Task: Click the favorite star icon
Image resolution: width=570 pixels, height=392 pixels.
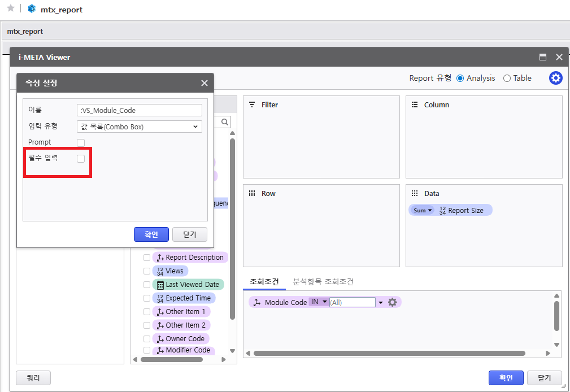Action: 10,8
